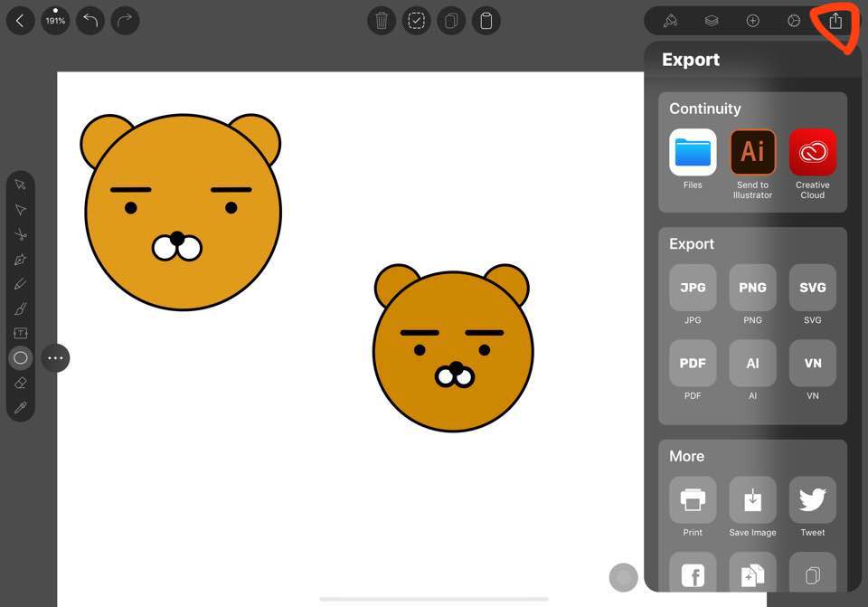The height and width of the screenshot is (607, 868).
Task: Tap the add-document icon under More
Action: click(752, 572)
